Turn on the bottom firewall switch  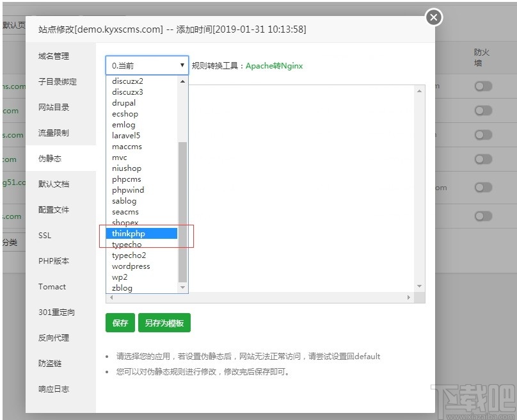pos(483,216)
